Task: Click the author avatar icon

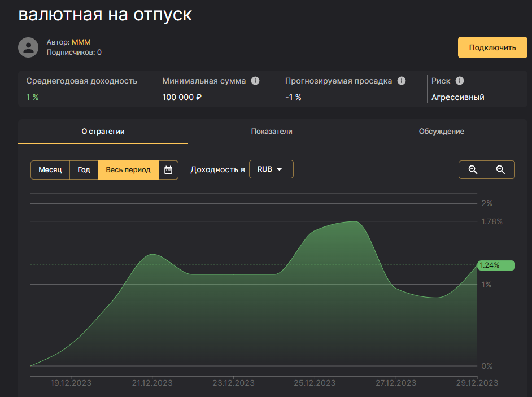Action: (x=28, y=47)
